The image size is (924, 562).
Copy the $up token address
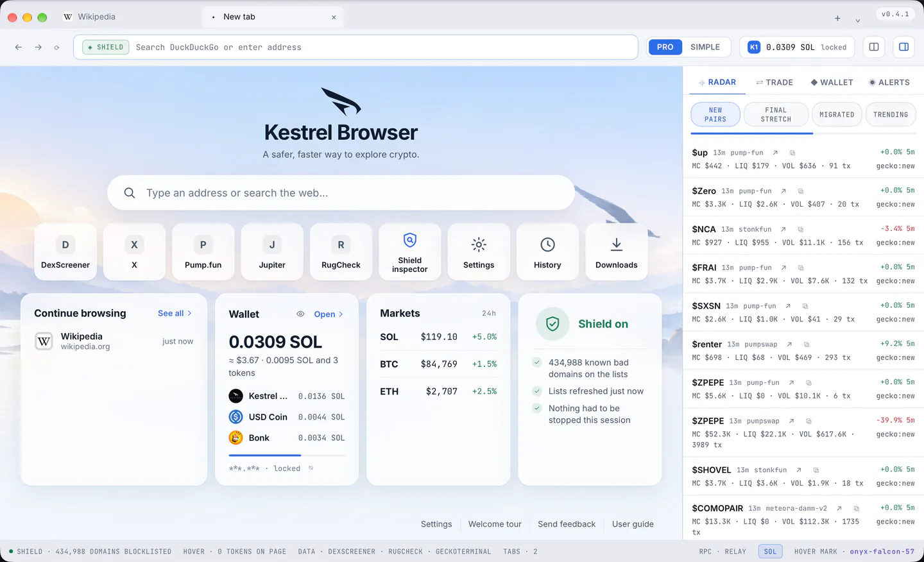point(792,153)
